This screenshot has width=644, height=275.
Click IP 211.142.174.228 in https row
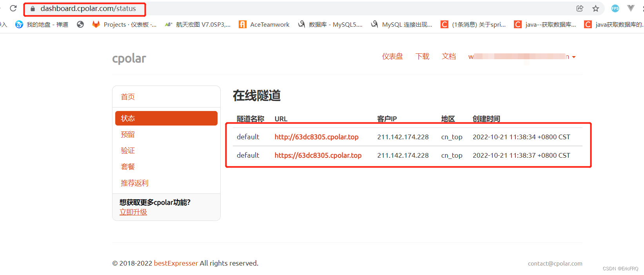click(403, 155)
